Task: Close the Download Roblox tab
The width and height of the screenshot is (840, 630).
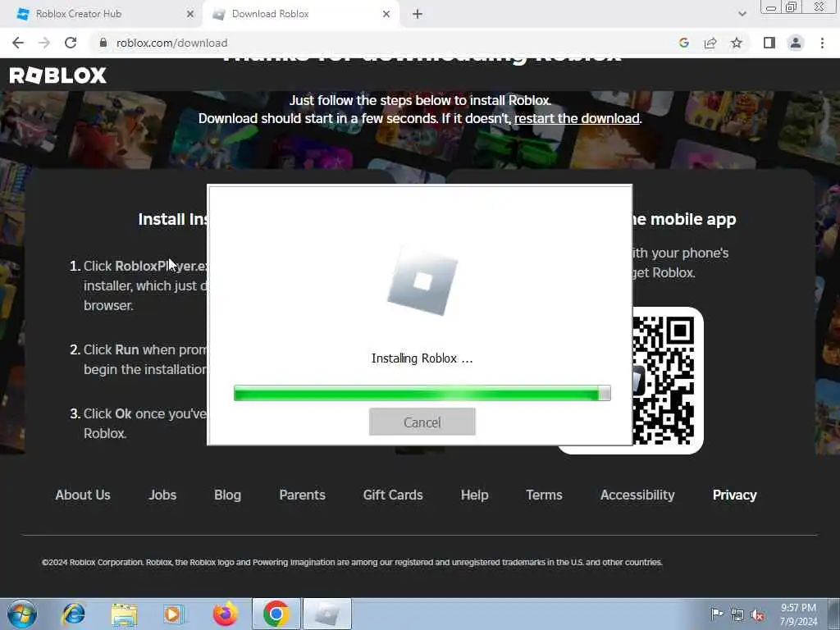Action: tap(386, 14)
